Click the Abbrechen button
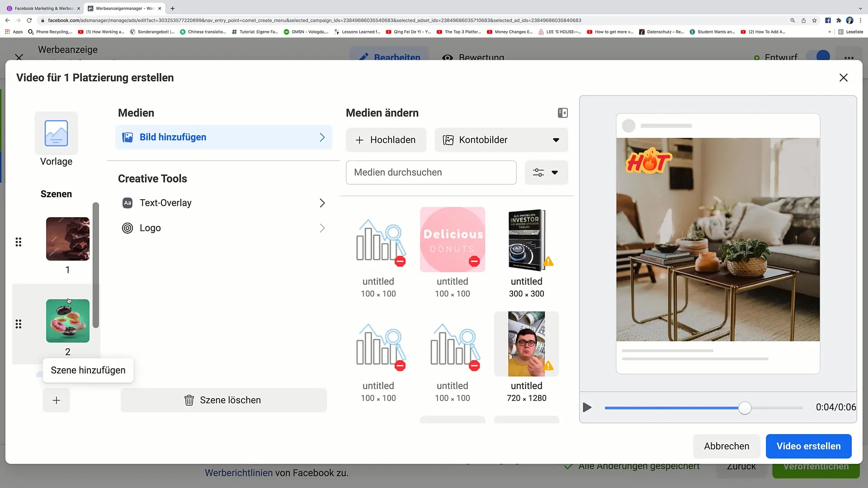This screenshot has width=868, height=488. click(726, 446)
